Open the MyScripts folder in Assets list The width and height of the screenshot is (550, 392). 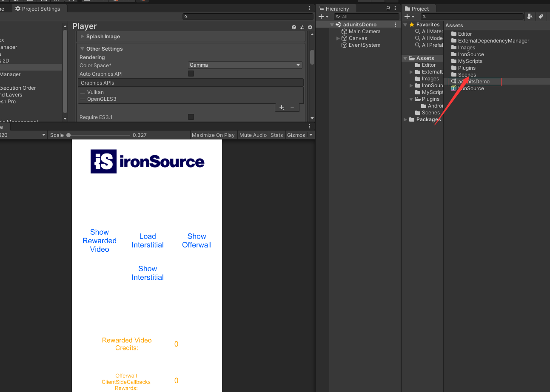[467, 61]
